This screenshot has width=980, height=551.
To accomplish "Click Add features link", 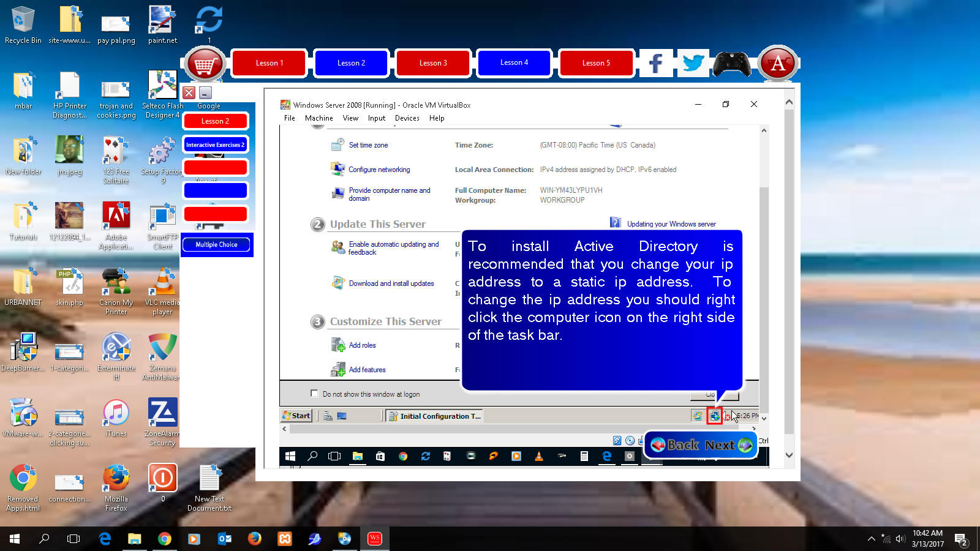I will pyautogui.click(x=367, y=370).
